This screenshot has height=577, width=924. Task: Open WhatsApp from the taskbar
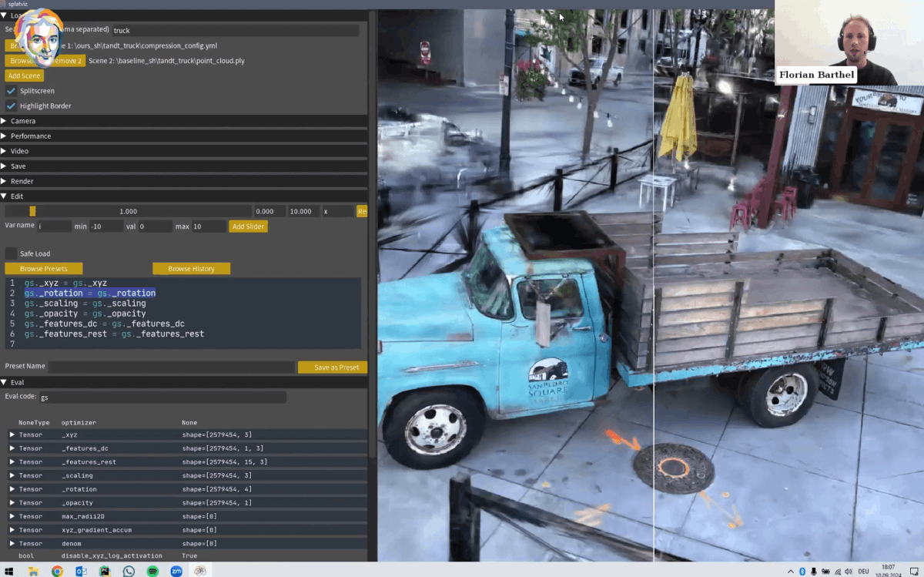(x=129, y=571)
